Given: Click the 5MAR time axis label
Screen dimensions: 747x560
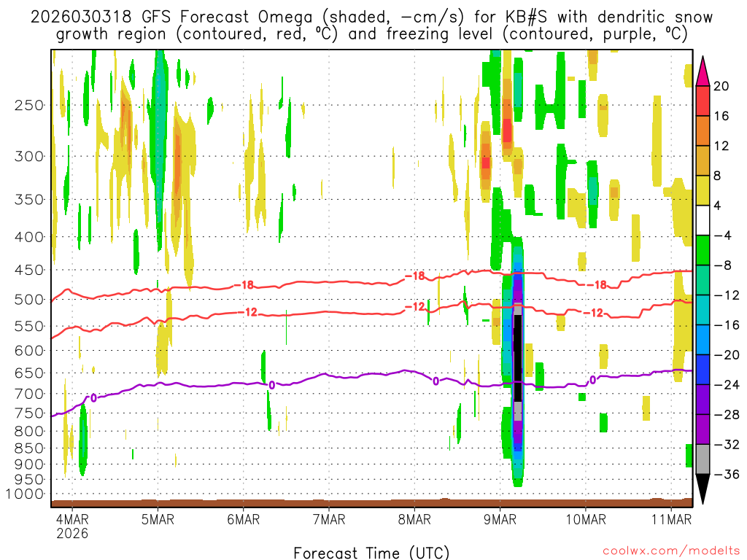Looking at the screenshot, I should [158, 519].
